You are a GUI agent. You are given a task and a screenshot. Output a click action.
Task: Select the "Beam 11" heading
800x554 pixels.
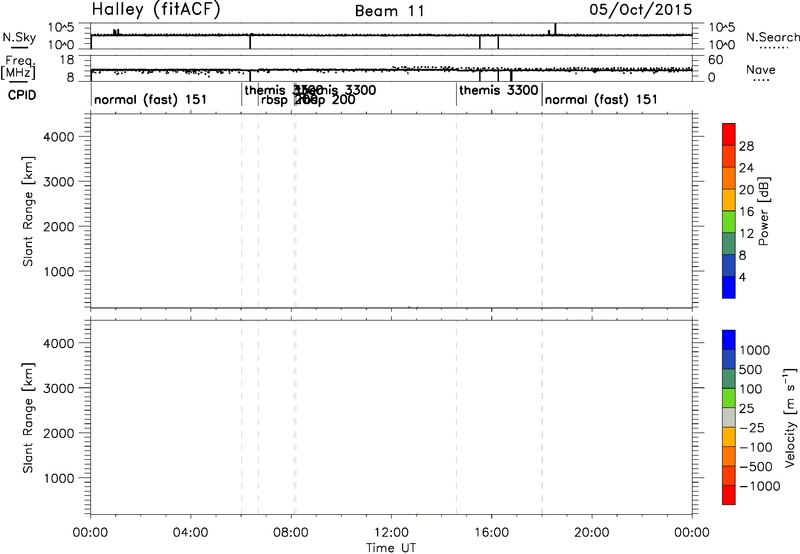click(x=390, y=11)
